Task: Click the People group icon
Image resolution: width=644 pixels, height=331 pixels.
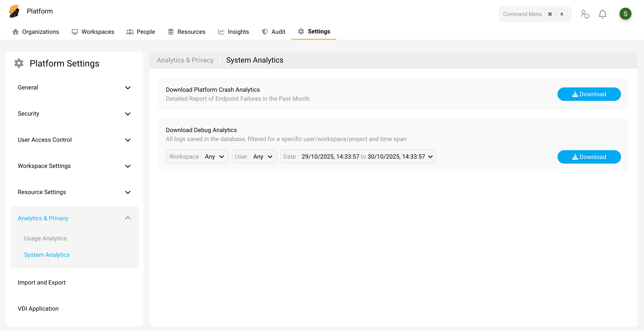Action: click(x=130, y=32)
